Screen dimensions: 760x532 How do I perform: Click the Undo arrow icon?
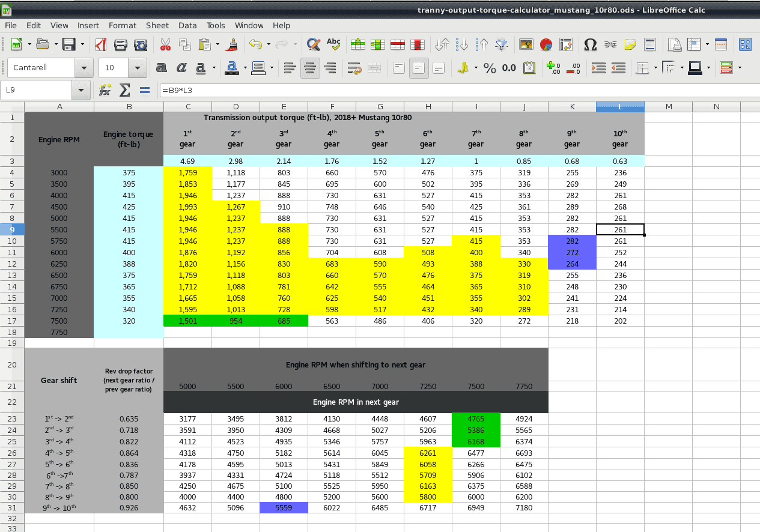pyautogui.click(x=255, y=44)
